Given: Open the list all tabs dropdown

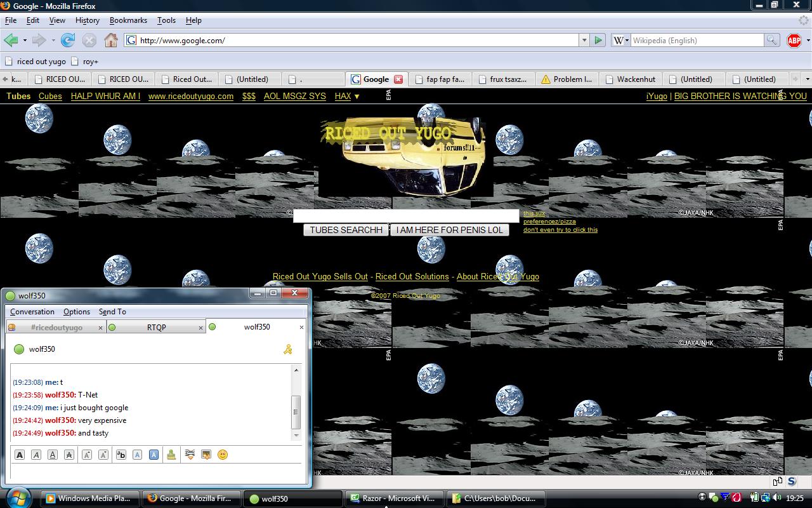Looking at the screenshot, I should click(806, 79).
